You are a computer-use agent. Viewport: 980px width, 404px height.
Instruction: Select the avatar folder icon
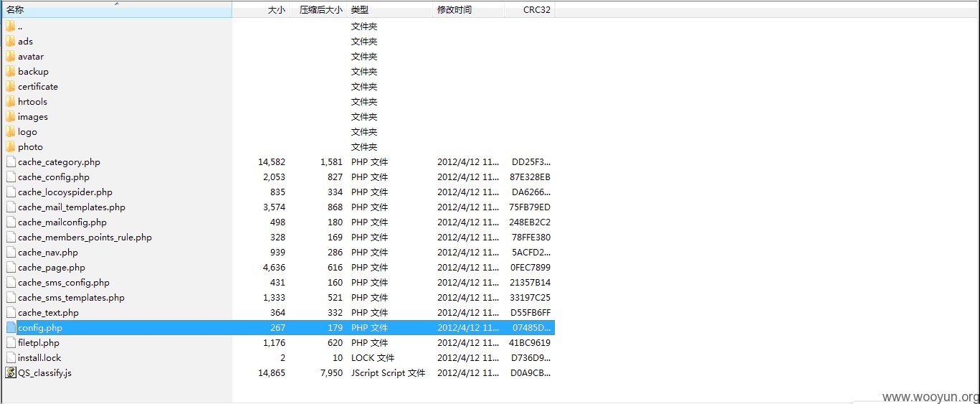coord(10,57)
